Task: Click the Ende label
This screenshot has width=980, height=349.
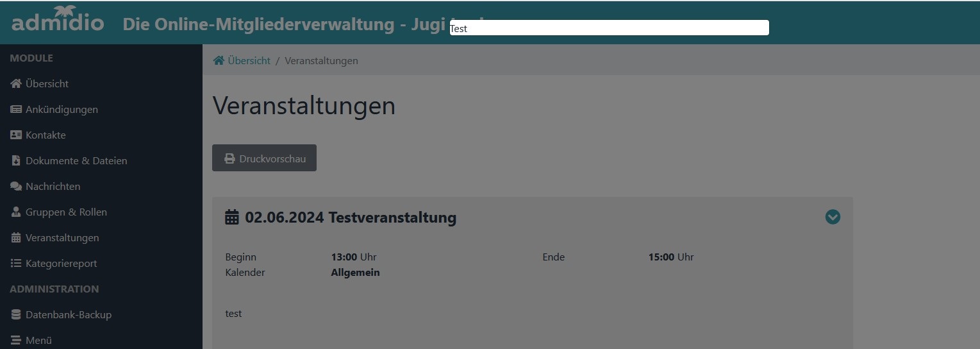Action: (x=553, y=257)
